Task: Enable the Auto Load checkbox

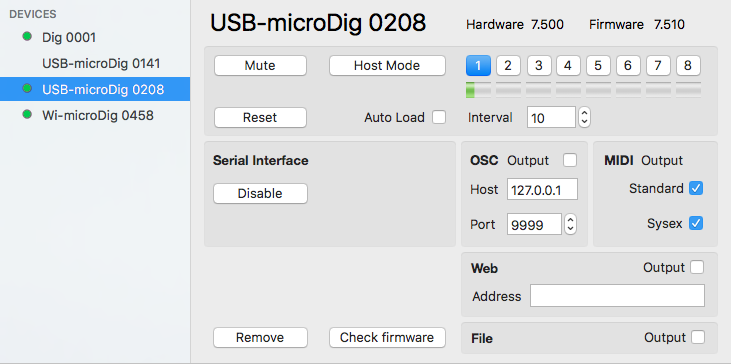Action: tap(439, 117)
